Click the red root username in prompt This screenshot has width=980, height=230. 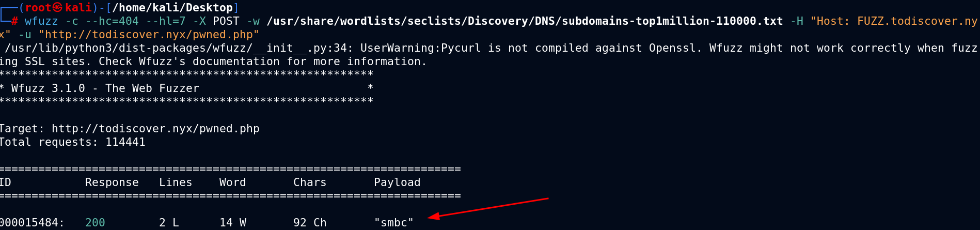pos(39,8)
